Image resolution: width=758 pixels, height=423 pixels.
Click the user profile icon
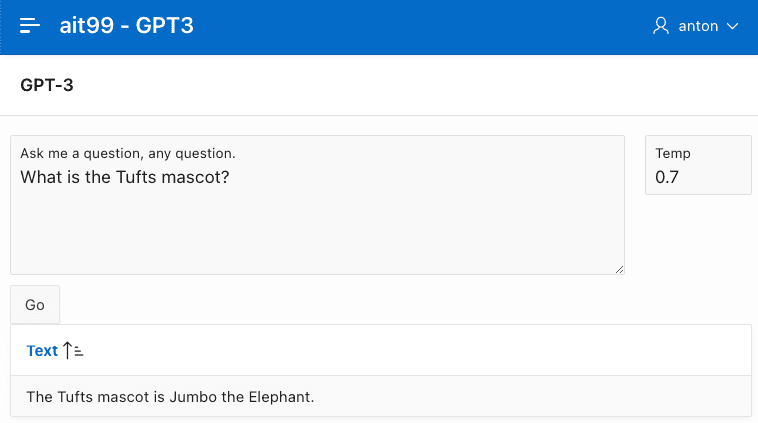click(660, 26)
